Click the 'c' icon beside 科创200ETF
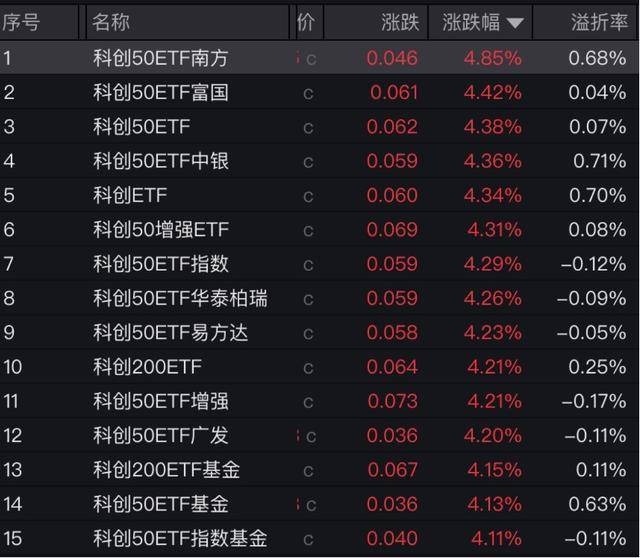 [x=309, y=367]
